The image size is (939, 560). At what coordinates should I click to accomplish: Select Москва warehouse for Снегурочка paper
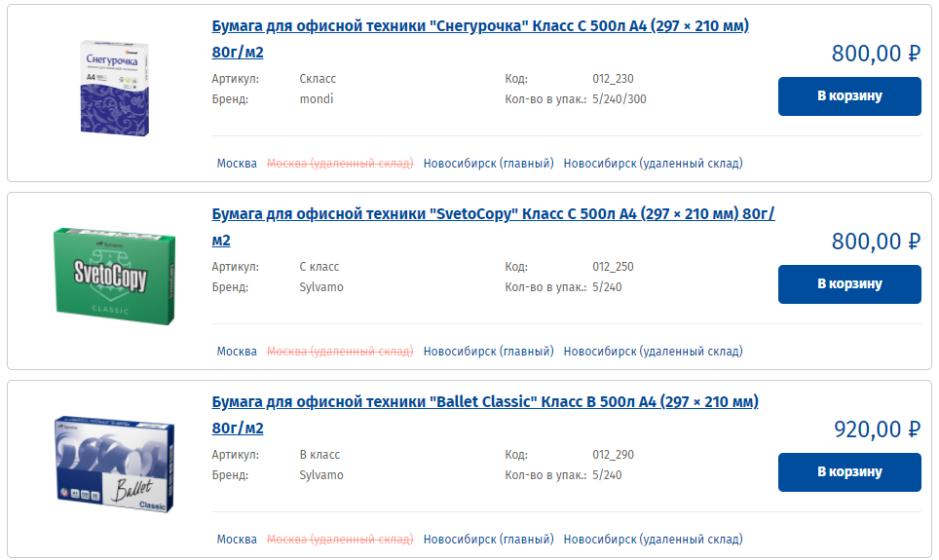(237, 164)
